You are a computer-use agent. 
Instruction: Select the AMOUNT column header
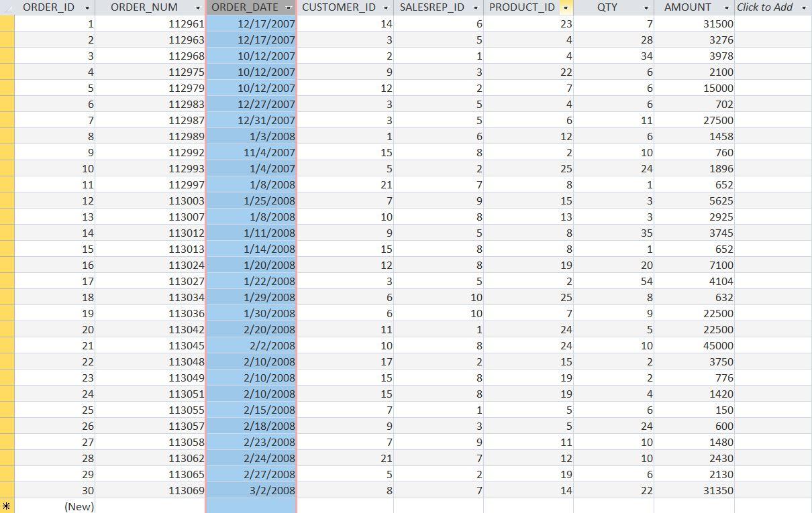click(687, 7)
